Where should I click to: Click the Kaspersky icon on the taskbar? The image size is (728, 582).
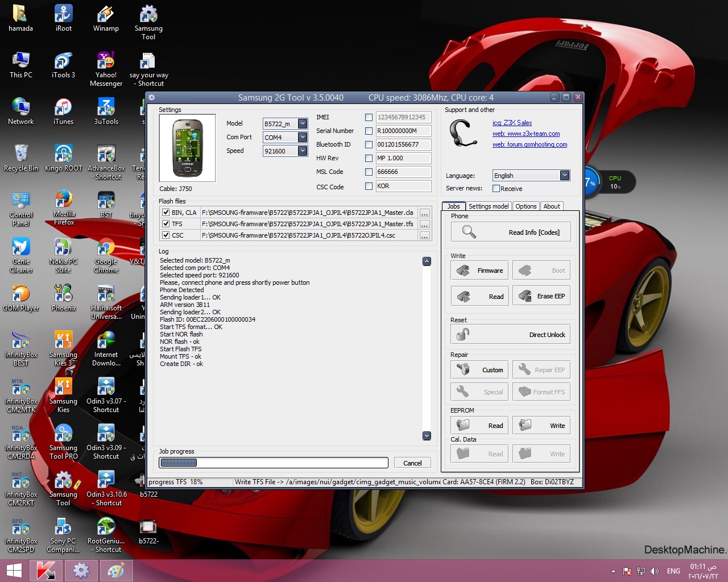45,571
